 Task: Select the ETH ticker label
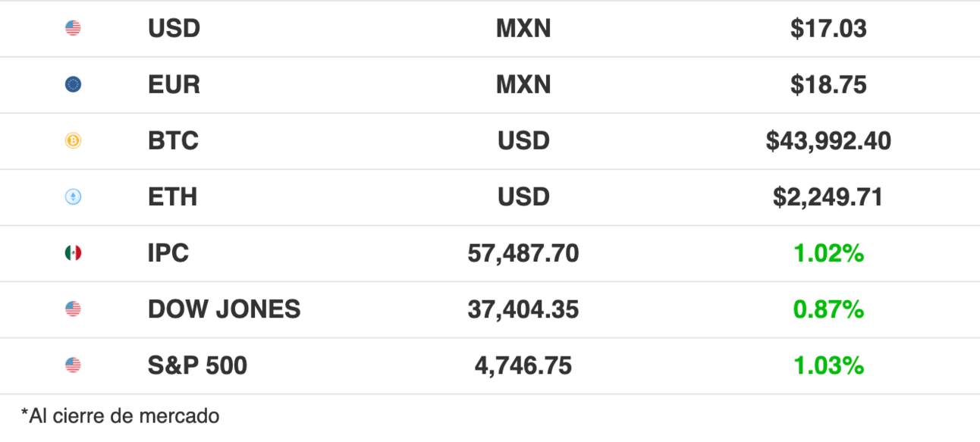(172, 197)
